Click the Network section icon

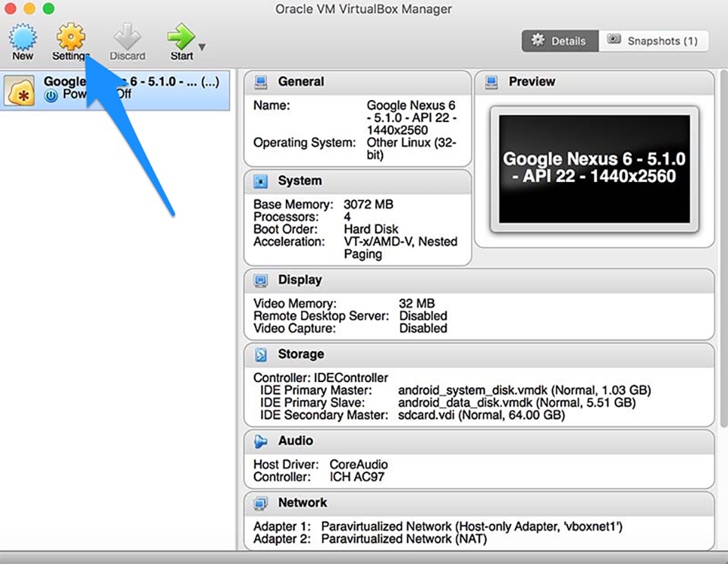click(x=260, y=503)
